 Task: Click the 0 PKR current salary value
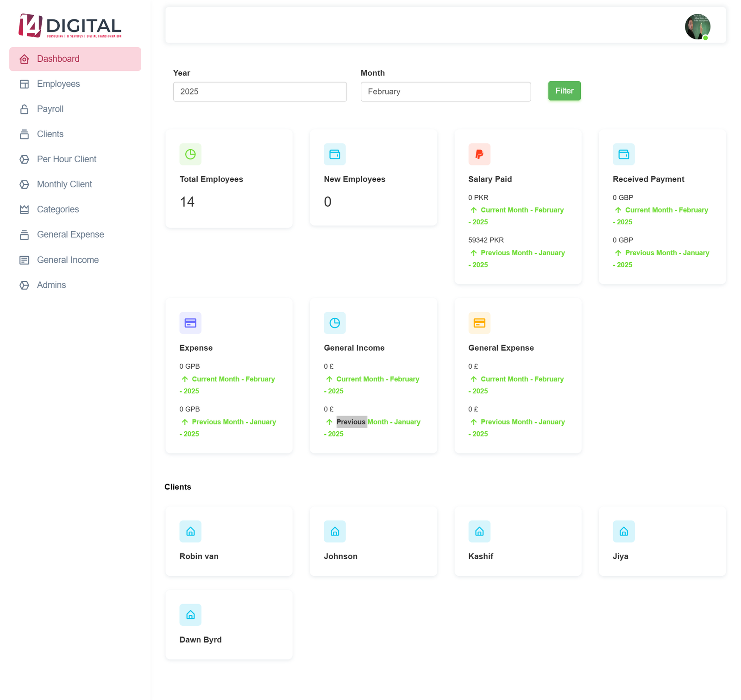click(x=478, y=197)
